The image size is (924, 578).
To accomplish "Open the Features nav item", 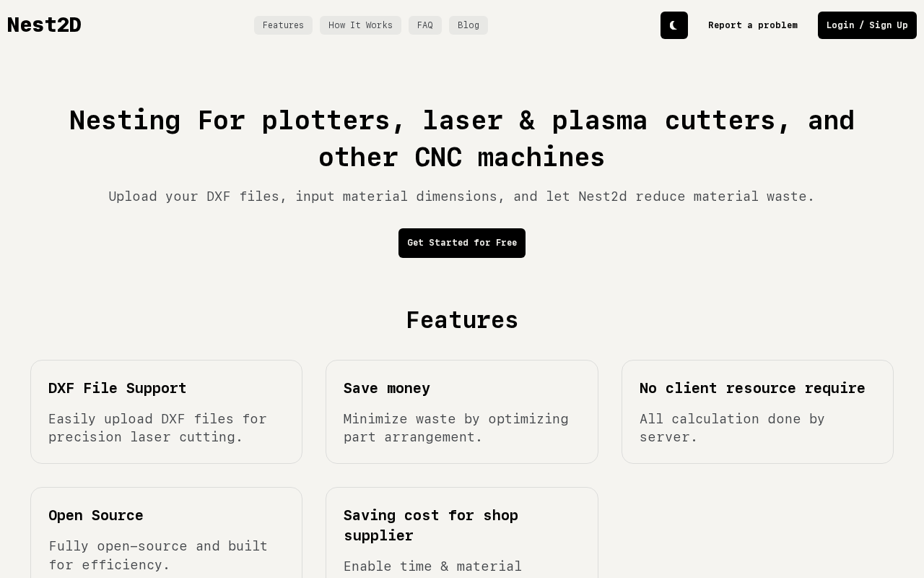I will 283,25.
